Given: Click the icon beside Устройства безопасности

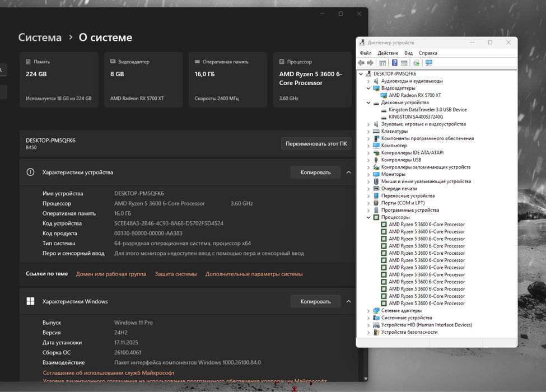Looking at the screenshot, I should [x=376, y=332].
